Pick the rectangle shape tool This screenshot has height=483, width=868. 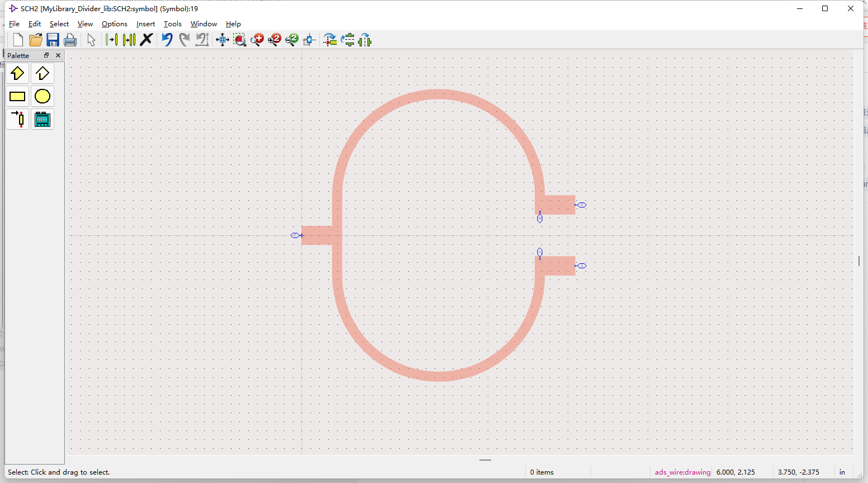tap(17, 96)
